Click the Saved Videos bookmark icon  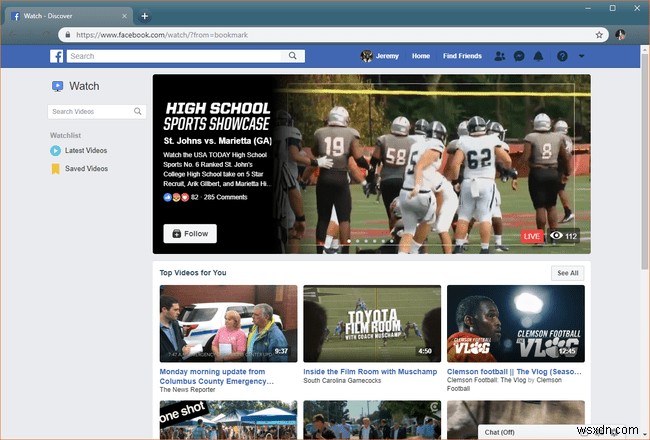(x=55, y=169)
